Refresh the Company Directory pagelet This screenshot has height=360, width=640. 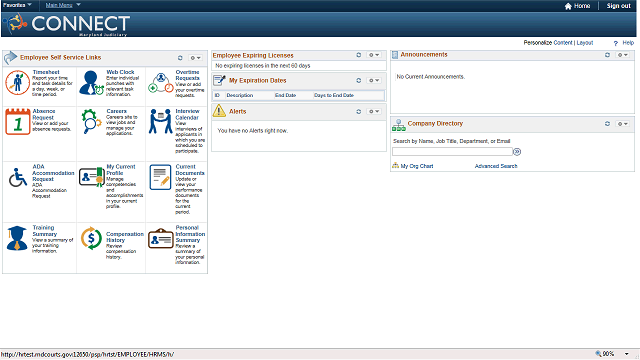607,124
